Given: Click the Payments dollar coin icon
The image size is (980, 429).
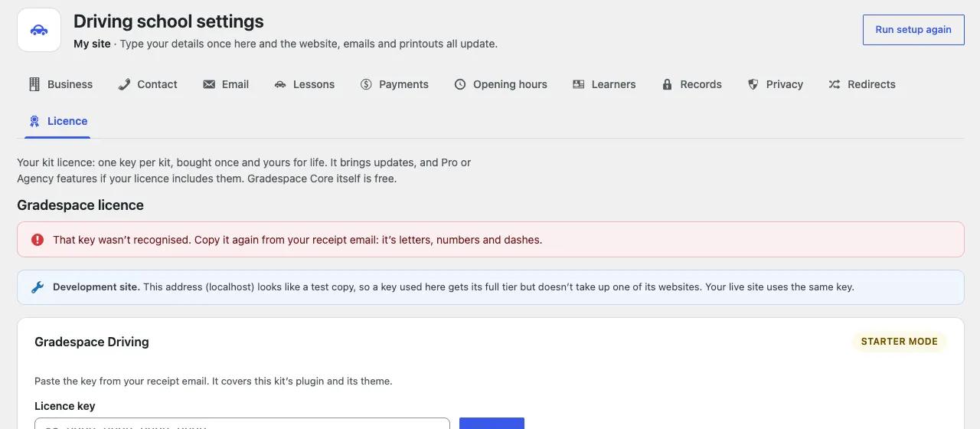Looking at the screenshot, I should [x=366, y=84].
